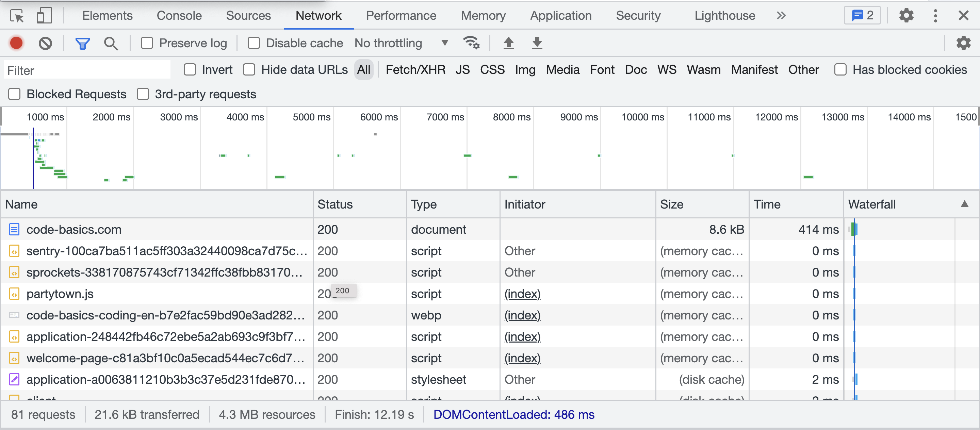Click the (index) initiator link for partytown.js
The image size is (980, 430).
pyautogui.click(x=522, y=294)
